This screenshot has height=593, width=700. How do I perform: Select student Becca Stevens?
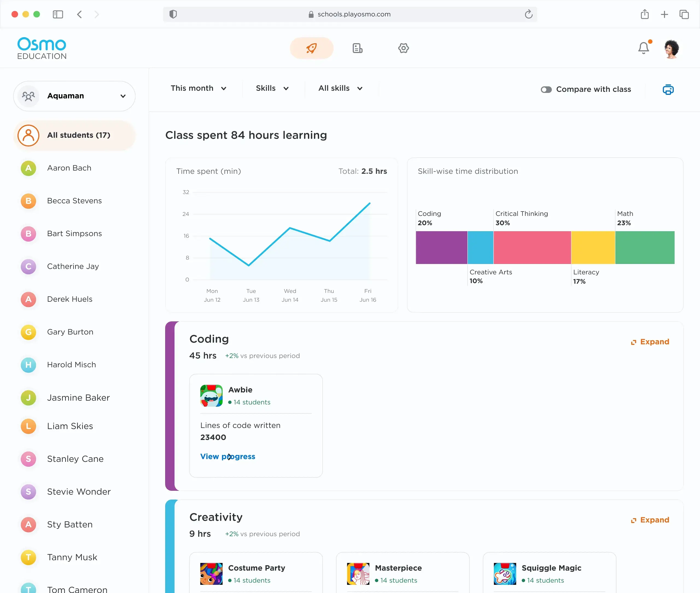click(x=74, y=201)
